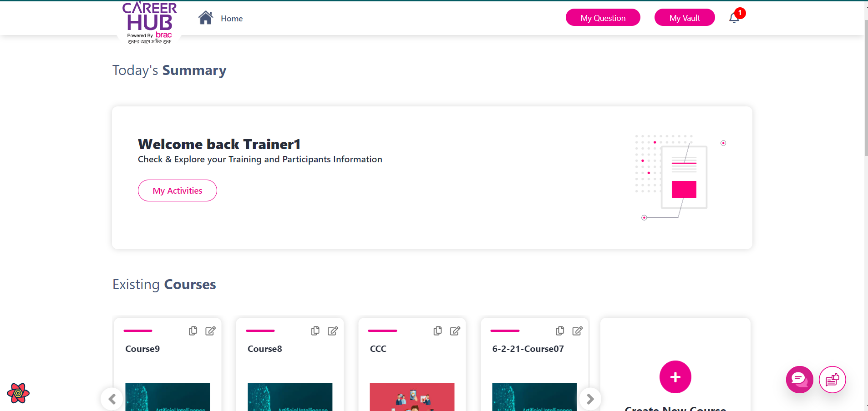868x411 pixels.
Task: Click the plus button to create course
Action: coord(675,377)
